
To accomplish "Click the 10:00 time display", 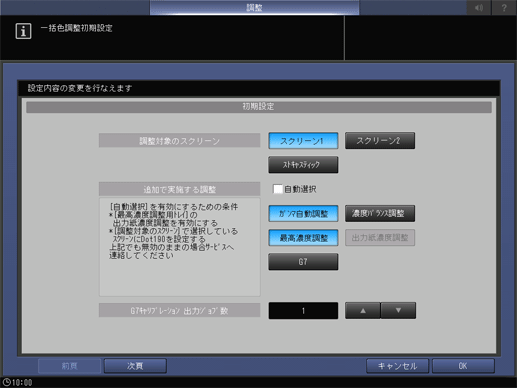I will (22, 383).
